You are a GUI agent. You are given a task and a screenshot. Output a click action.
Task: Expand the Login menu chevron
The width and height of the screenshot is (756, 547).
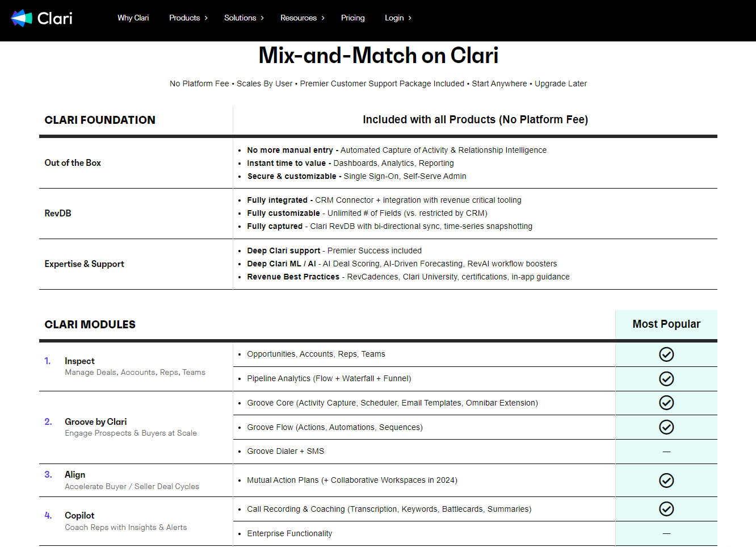[x=410, y=18]
